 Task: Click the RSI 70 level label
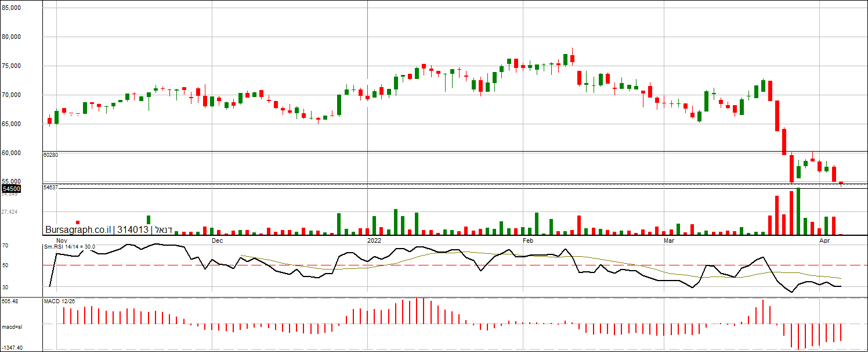[x=5, y=246]
